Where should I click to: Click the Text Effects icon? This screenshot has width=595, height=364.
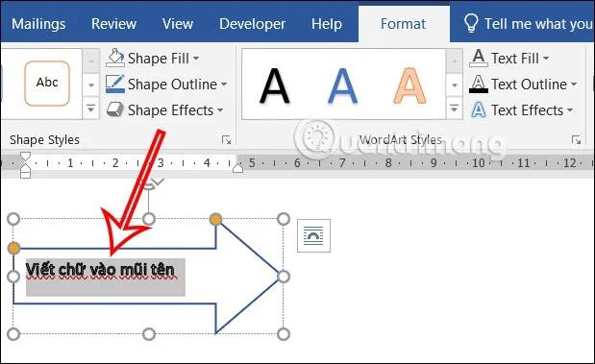pyautogui.click(x=479, y=109)
